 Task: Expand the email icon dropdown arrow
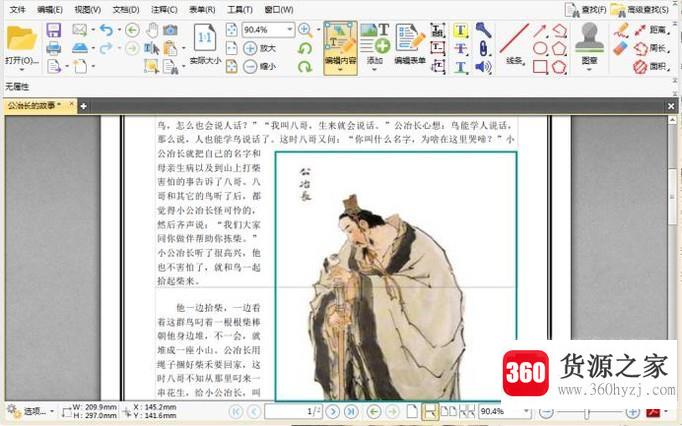93,30
